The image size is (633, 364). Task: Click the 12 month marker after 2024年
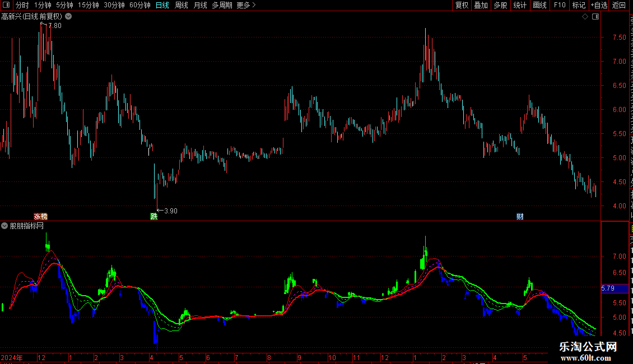point(41,358)
